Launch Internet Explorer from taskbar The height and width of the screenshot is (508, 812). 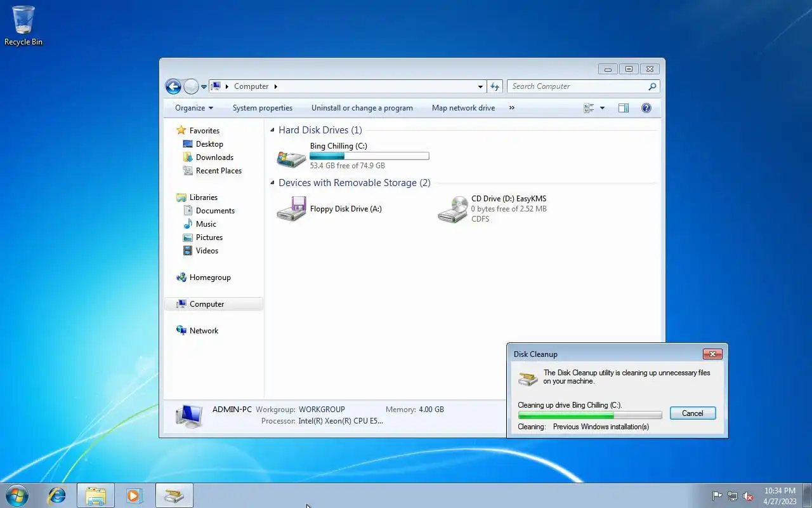pyautogui.click(x=57, y=495)
